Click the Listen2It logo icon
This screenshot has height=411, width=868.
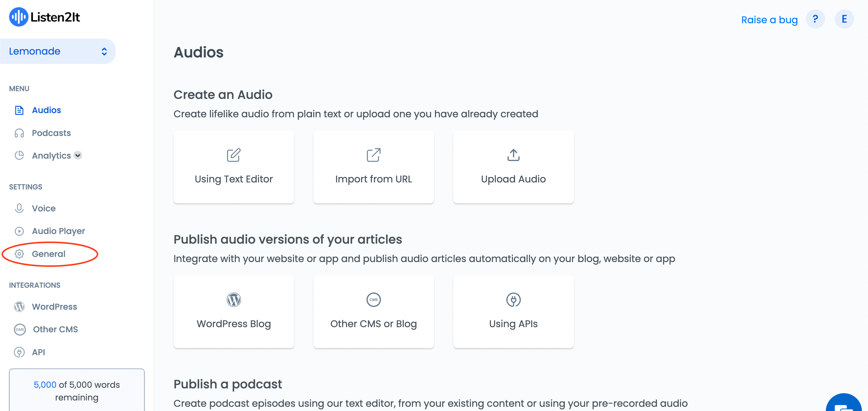(18, 17)
